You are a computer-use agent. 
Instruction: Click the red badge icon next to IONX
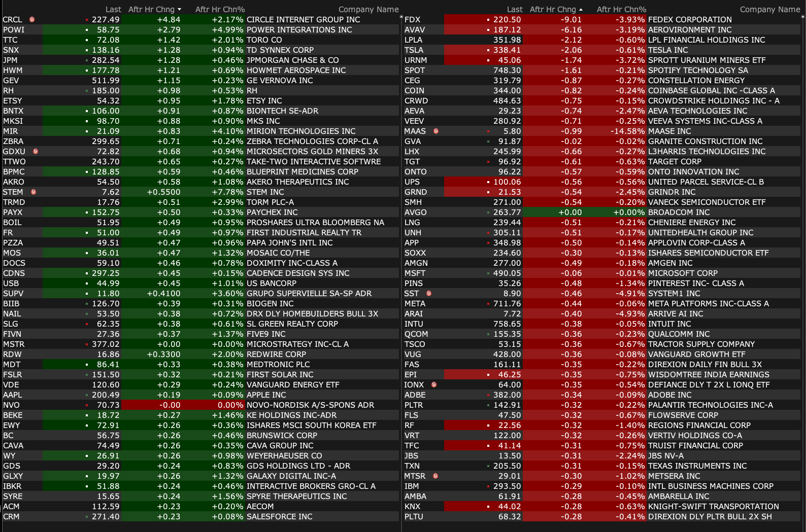434,385
